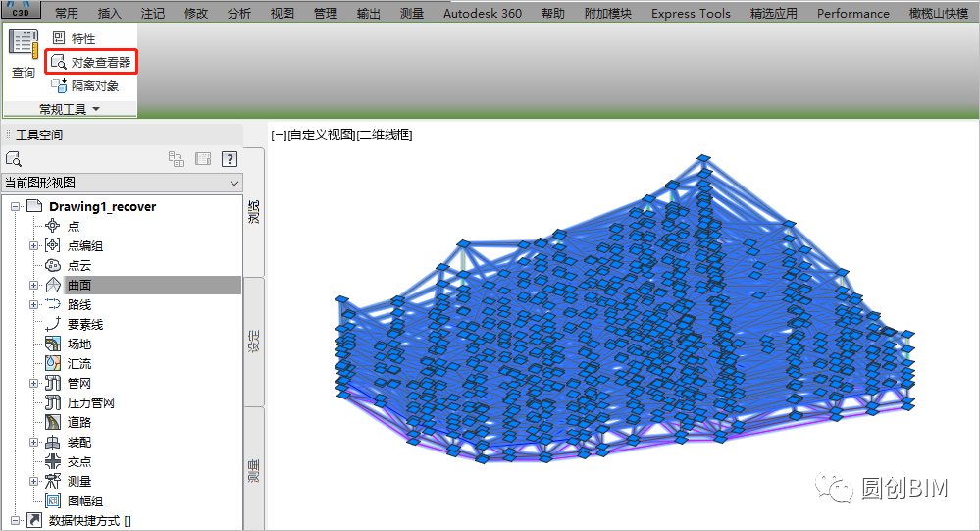Open Toolspace help question-mark button
The width and height of the screenshot is (980, 531).
pyautogui.click(x=230, y=159)
